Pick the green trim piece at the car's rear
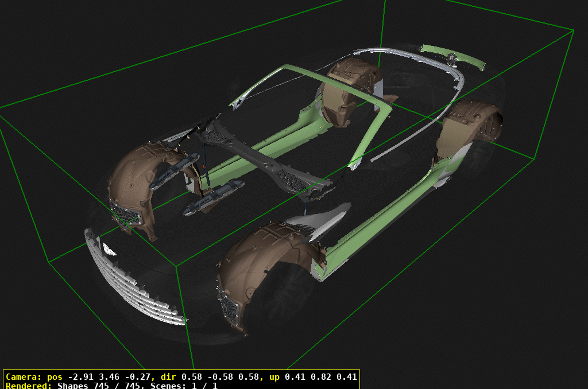The height and width of the screenshot is (389, 588). click(454, 56)
